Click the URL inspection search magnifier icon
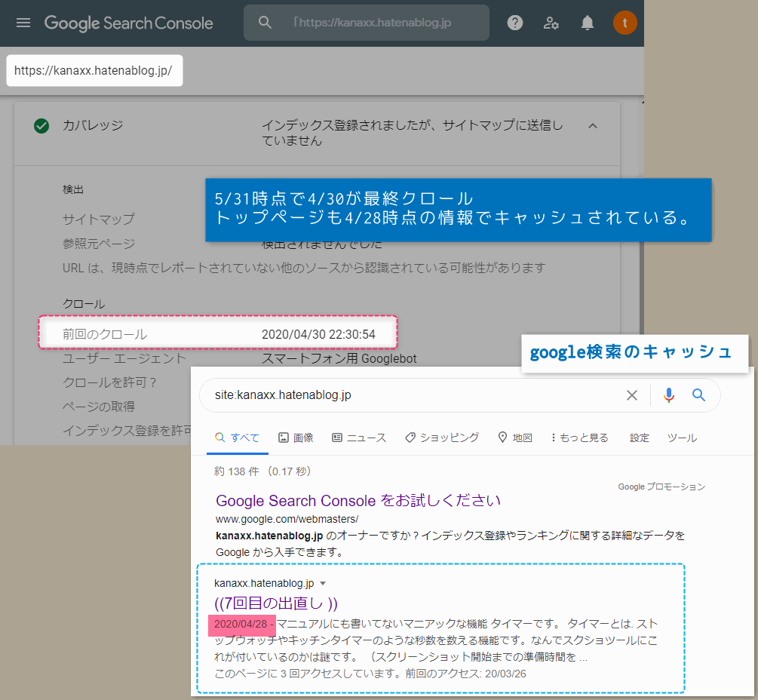The image size is (758, 700). (265, 22)
